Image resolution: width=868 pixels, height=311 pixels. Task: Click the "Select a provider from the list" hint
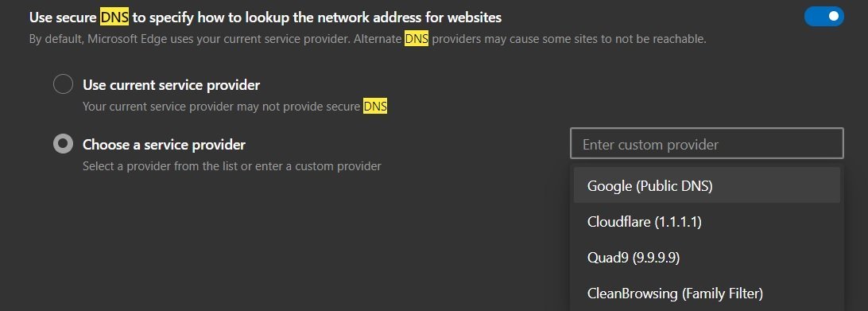pos(232,165)
